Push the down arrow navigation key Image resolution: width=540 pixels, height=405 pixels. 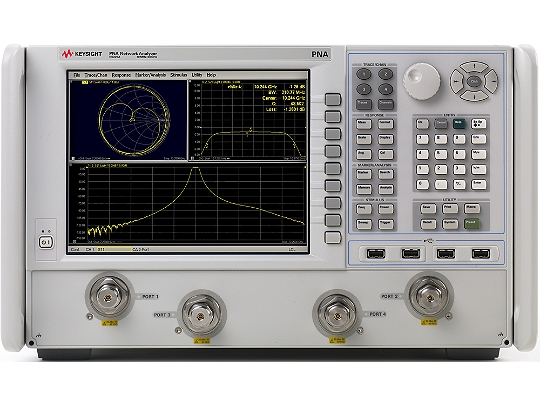(x=474, y=96)
